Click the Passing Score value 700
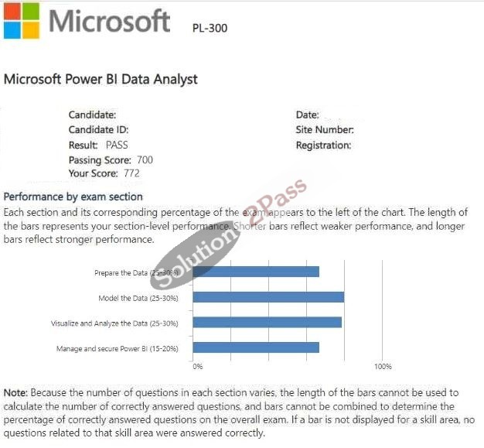484x448 pixels. 145,159
